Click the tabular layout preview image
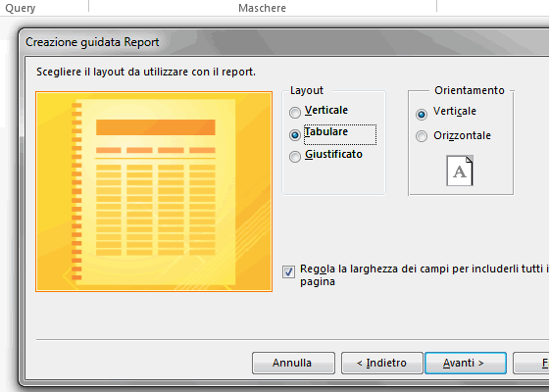The image size is (549, 392). [x=154, y=191]
